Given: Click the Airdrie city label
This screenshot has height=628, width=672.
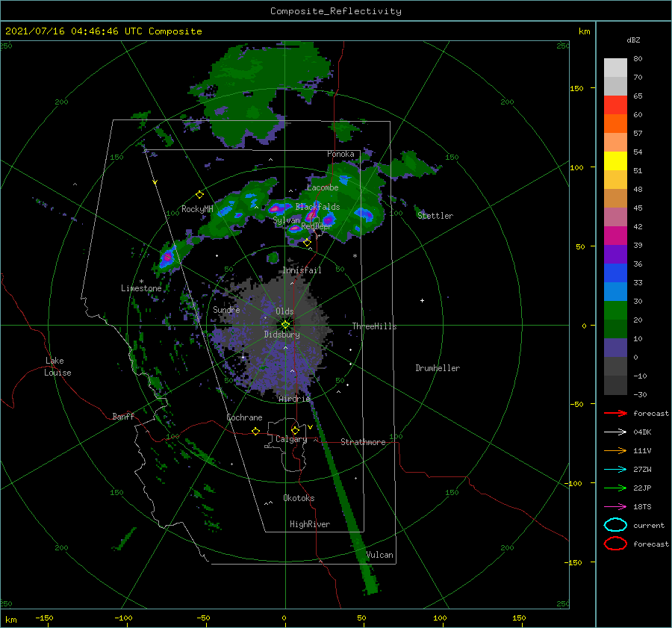Looking at the screenshot, I should pyautogui.click(x=294, y=399).
